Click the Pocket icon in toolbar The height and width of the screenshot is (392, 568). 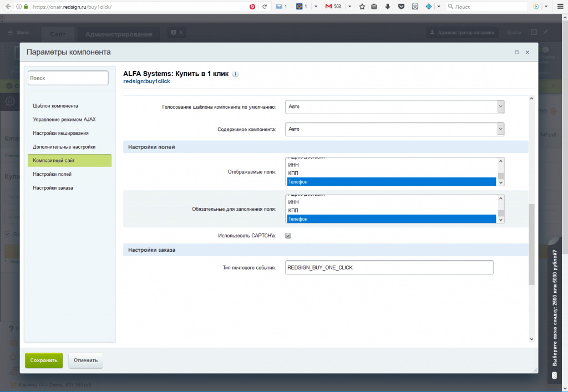(402, 7)
